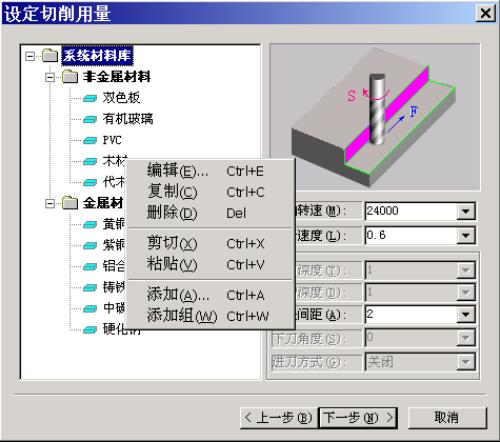Select the 有机玻璃 material icon
The height and width of the screenshot is (442, 500).
tap(90, 119)
